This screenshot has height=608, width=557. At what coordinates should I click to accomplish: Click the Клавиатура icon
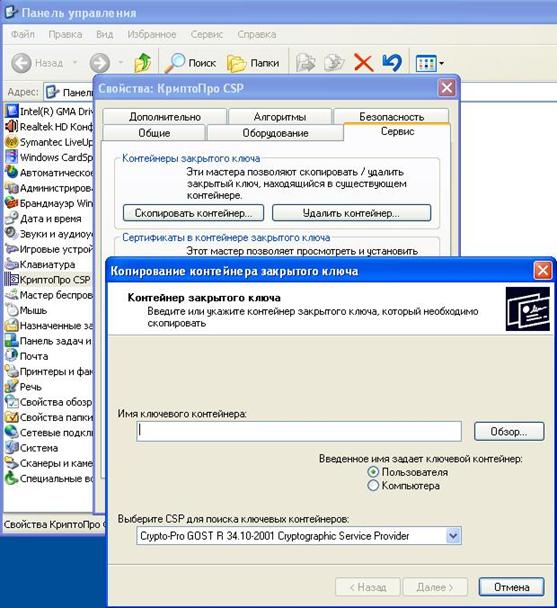point(12,264)
